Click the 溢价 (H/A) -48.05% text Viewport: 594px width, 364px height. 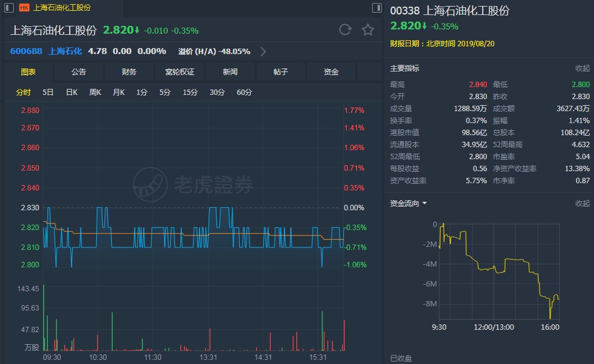(214, 52)
